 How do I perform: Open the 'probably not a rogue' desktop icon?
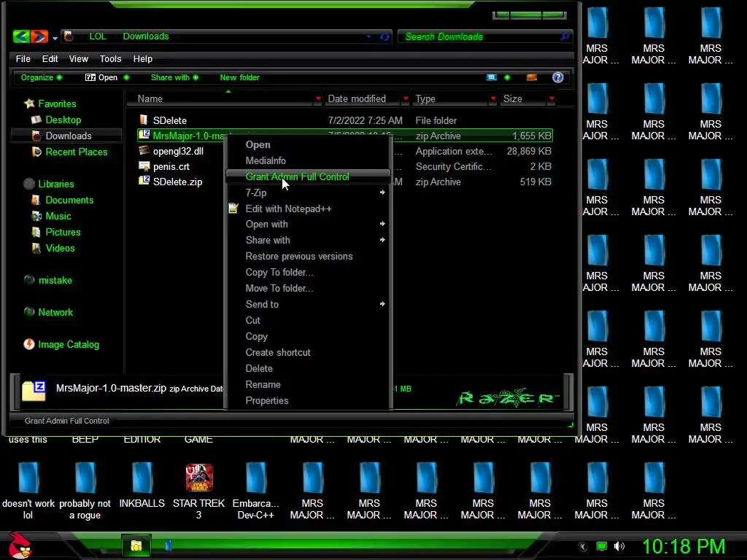[x=85, y=491]
